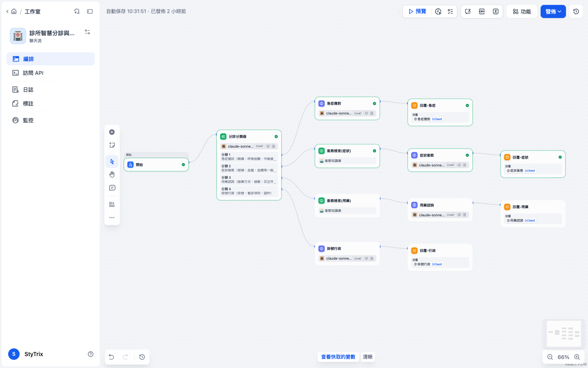
Task: Open environment variables ENV icon
Action: coord(482,11)
